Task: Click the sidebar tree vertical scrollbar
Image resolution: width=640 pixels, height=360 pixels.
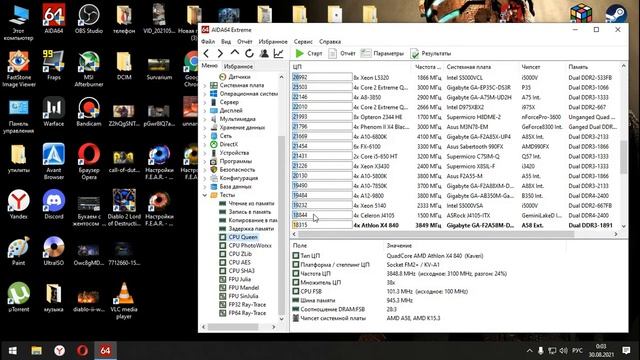Action: pyautogui.click(x=281, y=224)
